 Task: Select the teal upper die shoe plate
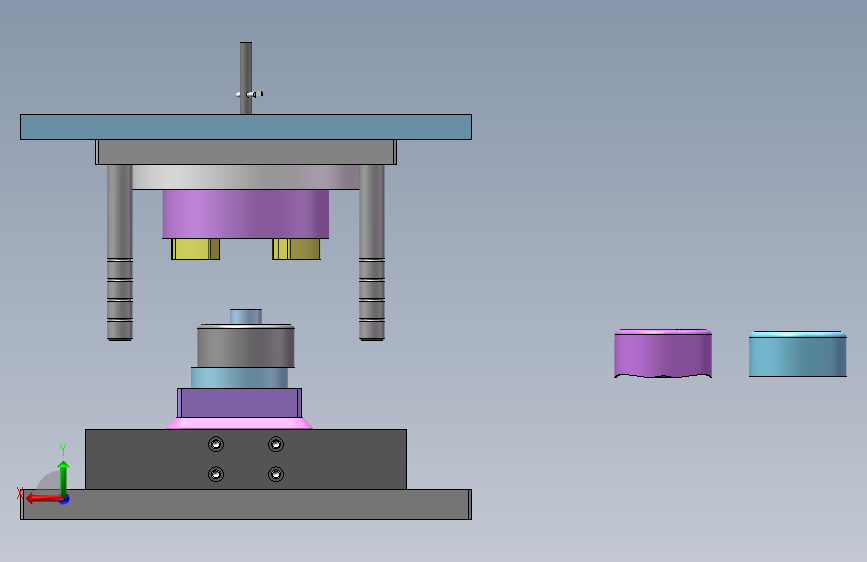[x=246, y=127]
